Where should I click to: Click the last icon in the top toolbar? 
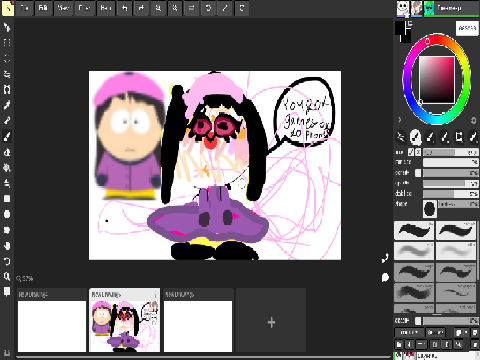coord(242,8)
